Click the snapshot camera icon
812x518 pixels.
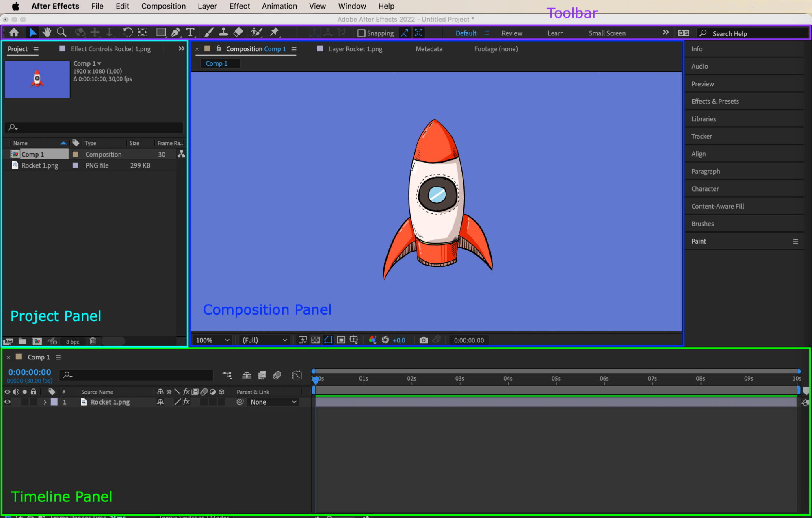[x=423, y=340]
